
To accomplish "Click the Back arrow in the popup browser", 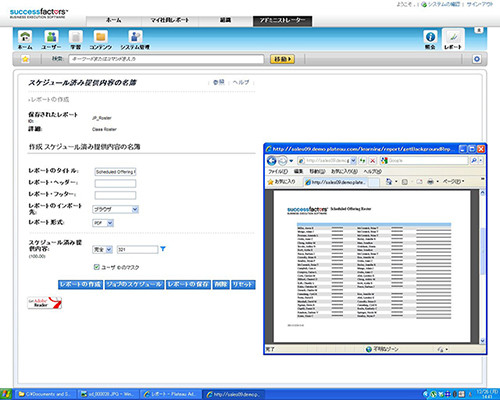I will 272,161.
